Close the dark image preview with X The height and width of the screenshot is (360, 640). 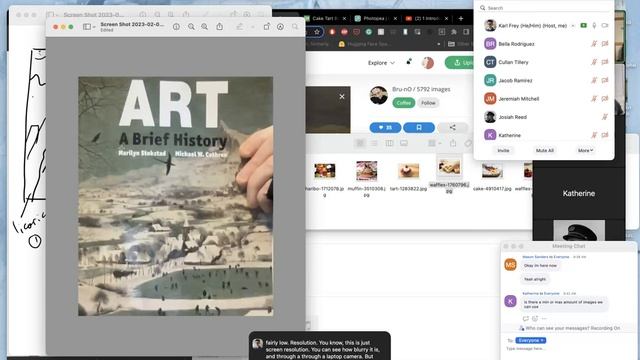pos(342,96)
